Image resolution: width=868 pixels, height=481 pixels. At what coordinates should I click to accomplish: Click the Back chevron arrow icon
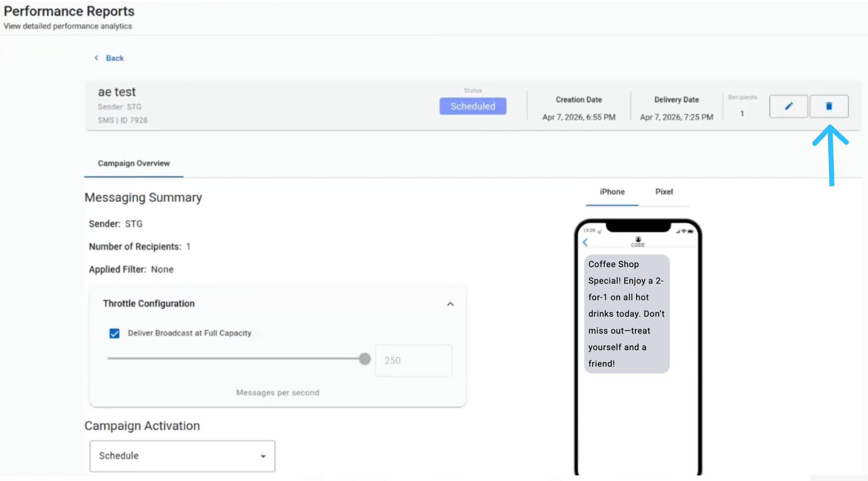[x=96, y=58]
